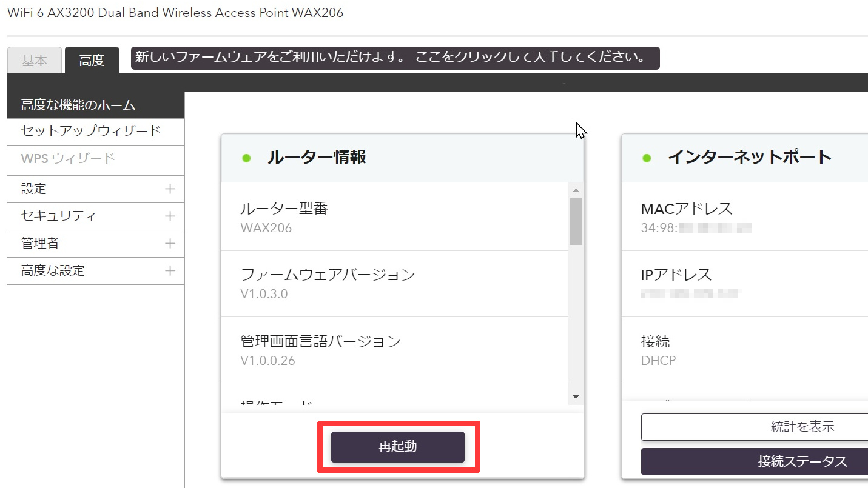Screen dimensions: 868x488
Task: Expand the 高度な設定 sidebar section
Action: coord(95,271)
